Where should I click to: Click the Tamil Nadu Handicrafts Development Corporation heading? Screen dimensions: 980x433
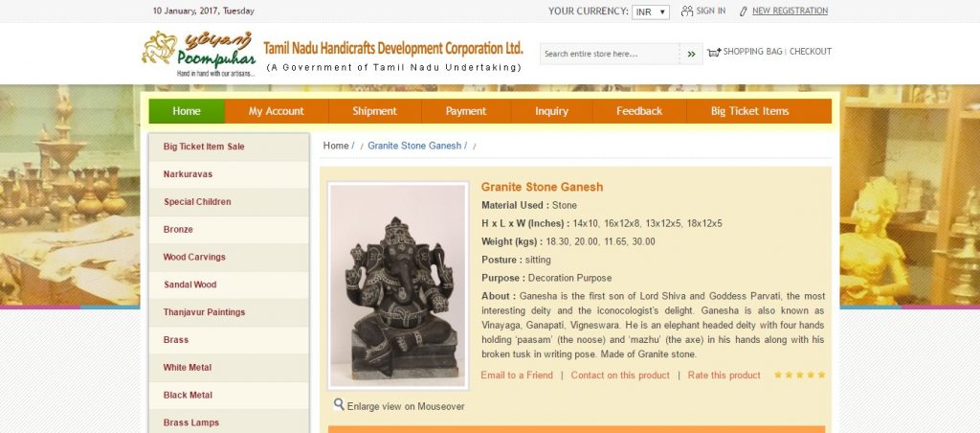pos(392,48)
